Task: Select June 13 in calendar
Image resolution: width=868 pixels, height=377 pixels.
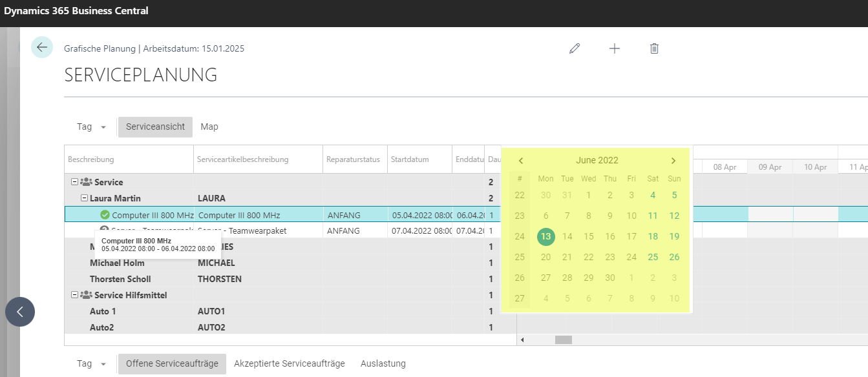Action: [x=546, y=236]
